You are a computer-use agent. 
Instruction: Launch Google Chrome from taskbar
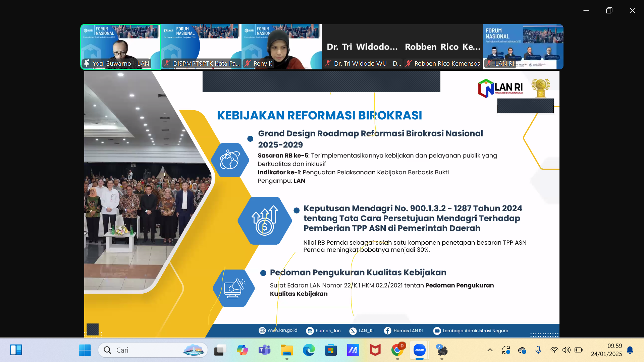tap(397, 350)
